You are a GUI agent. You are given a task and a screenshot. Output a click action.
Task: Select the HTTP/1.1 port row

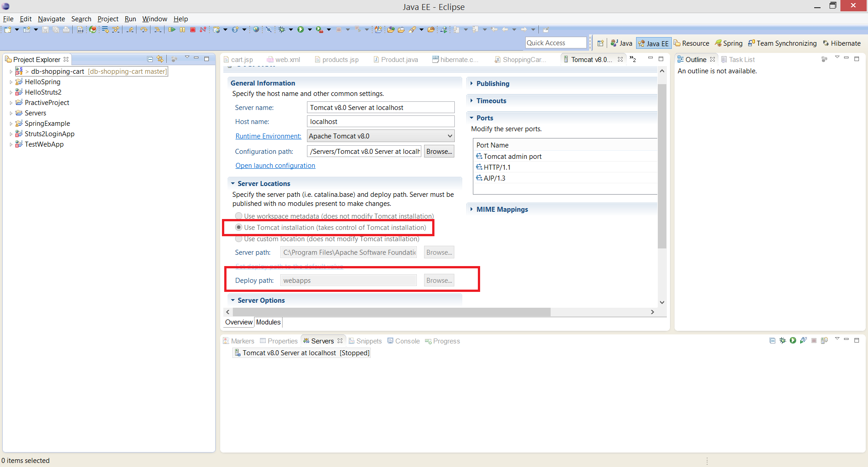coord(566,167)
